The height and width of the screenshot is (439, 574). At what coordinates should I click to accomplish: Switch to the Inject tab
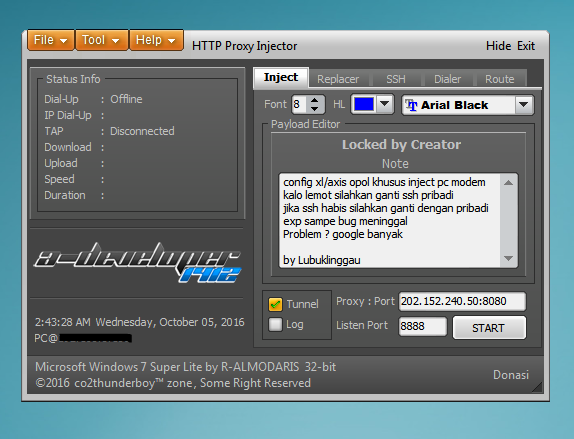281,78
